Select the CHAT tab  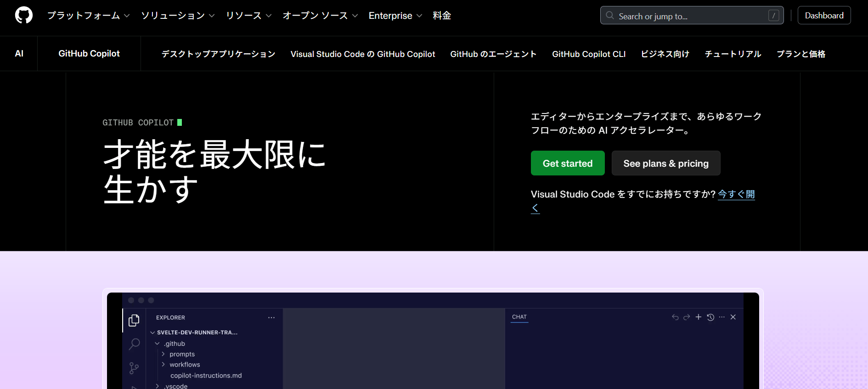coord(519,317)
